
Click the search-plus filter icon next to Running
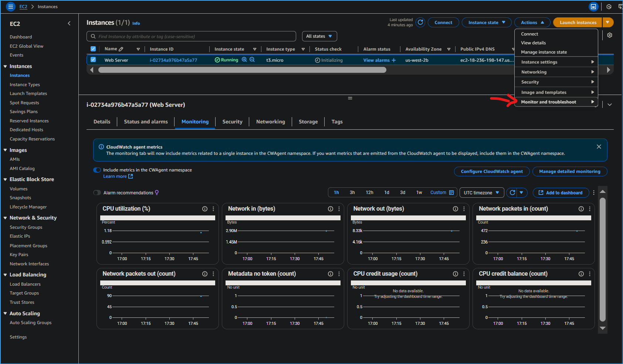pyautogui.click(x=244, y=59)
